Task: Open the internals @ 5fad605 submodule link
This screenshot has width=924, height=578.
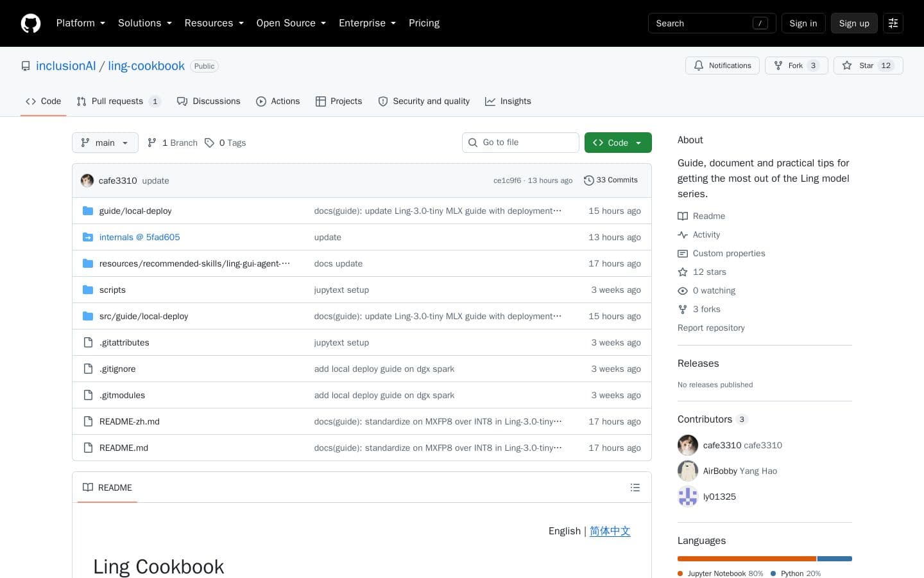Action: [x=139, y=237]
